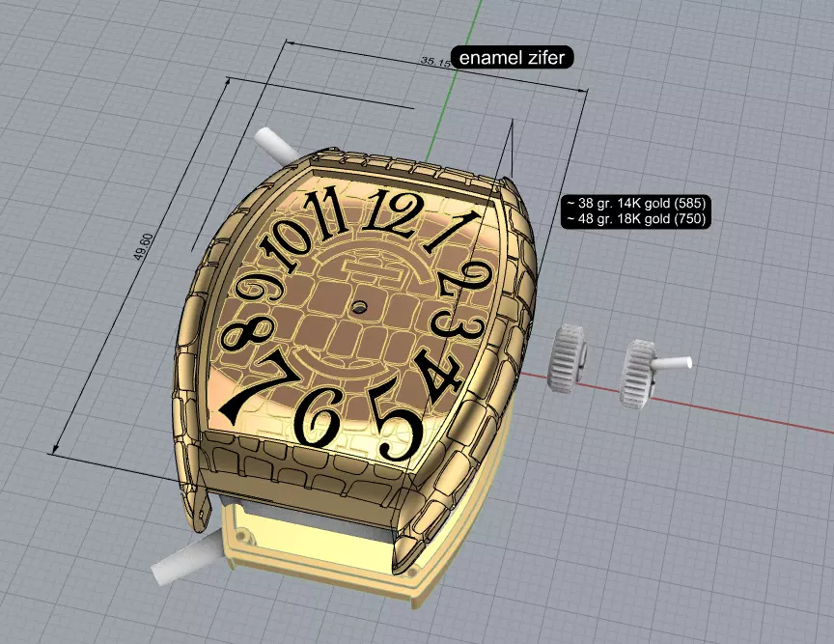Select the outer crown gear with stem
The width and height of the screenshot is (834, 644).
tap(655, 373)
